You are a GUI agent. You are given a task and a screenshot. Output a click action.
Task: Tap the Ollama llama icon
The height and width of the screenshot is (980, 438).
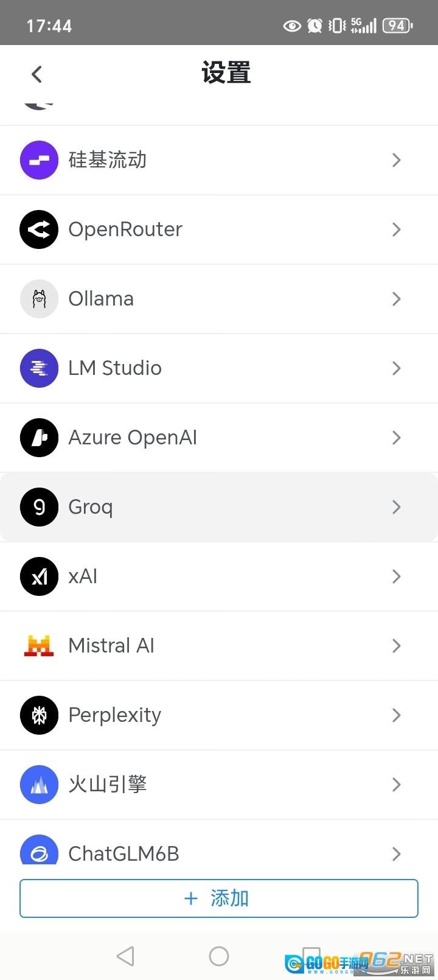(39, 299)
